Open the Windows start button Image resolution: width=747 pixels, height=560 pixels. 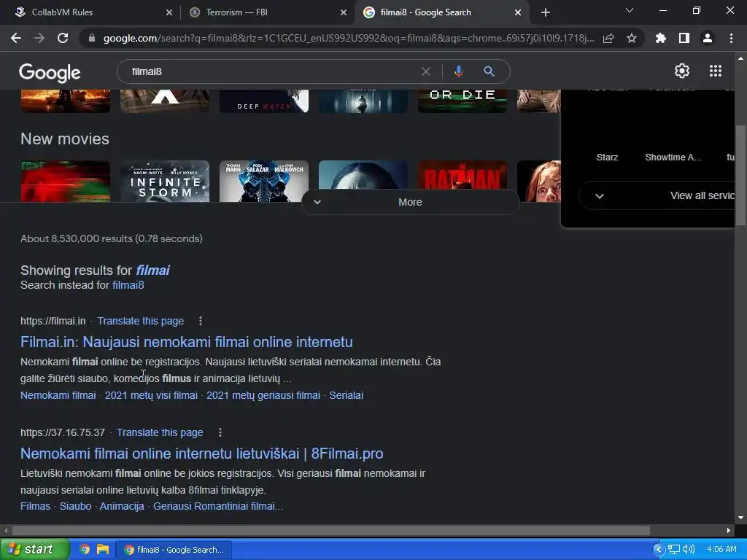tap(35, 550)
